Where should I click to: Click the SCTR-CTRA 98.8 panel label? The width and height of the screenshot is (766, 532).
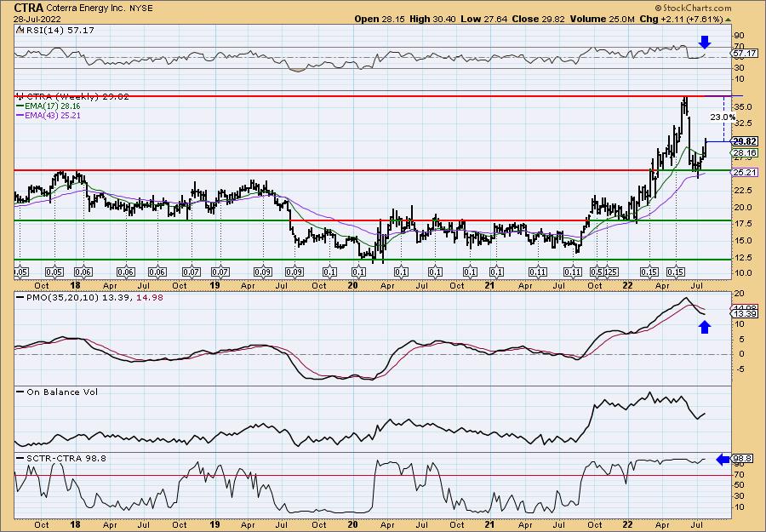point(61,458)
